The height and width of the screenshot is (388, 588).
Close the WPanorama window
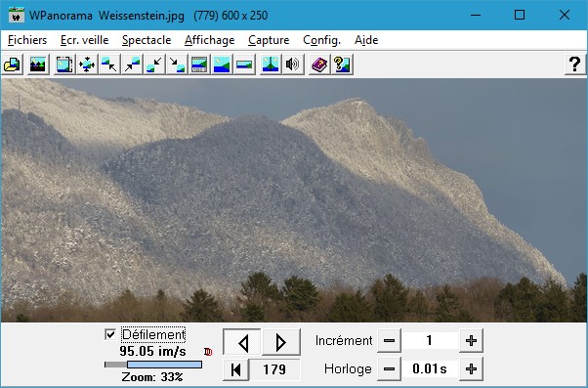564,15
